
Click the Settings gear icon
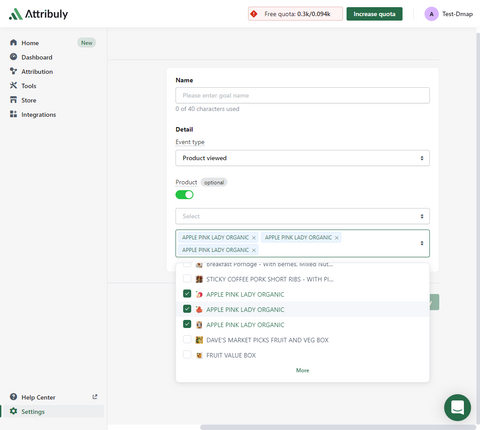(13, 411)
